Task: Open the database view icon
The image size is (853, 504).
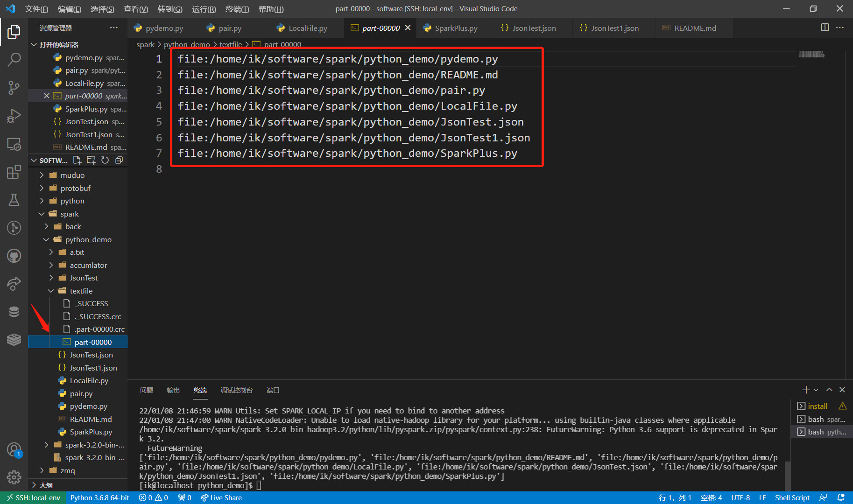Action: pos(14,312)
